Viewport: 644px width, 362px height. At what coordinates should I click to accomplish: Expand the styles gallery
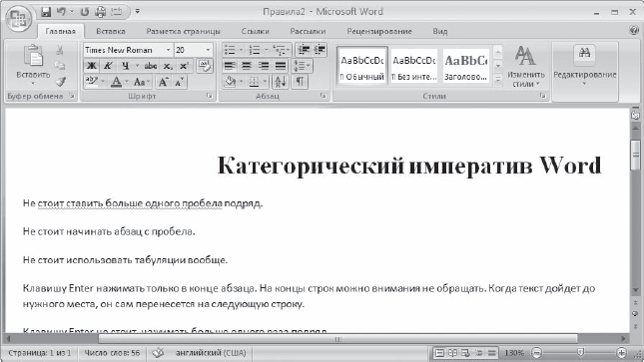click(498, 80)
